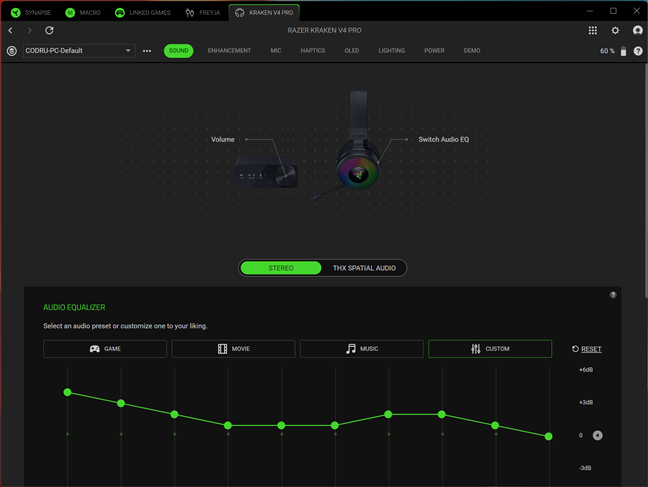Switch to Stereo audio mode
Viewport: 648px width, 487px height.
(x=281, y=268)
